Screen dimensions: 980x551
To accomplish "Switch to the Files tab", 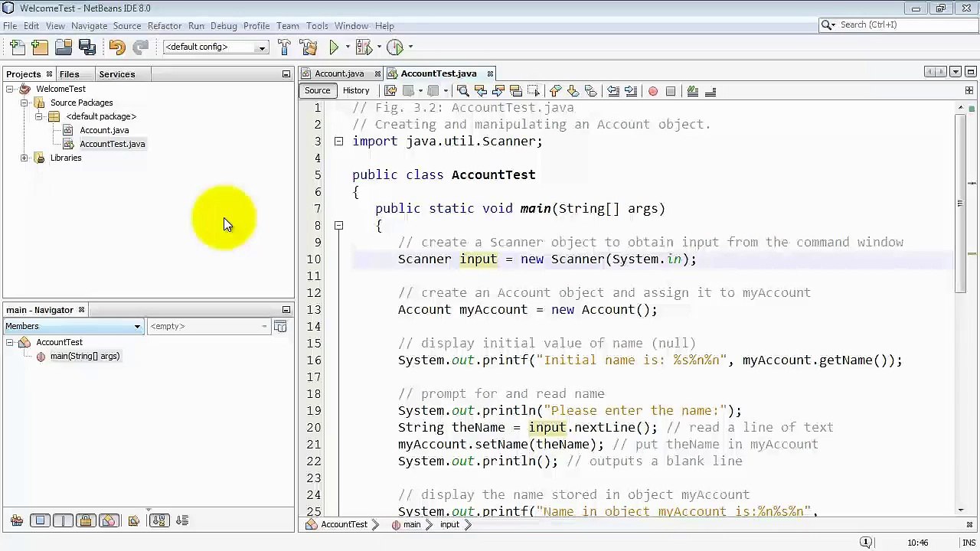I will click(x=69, y=74).
